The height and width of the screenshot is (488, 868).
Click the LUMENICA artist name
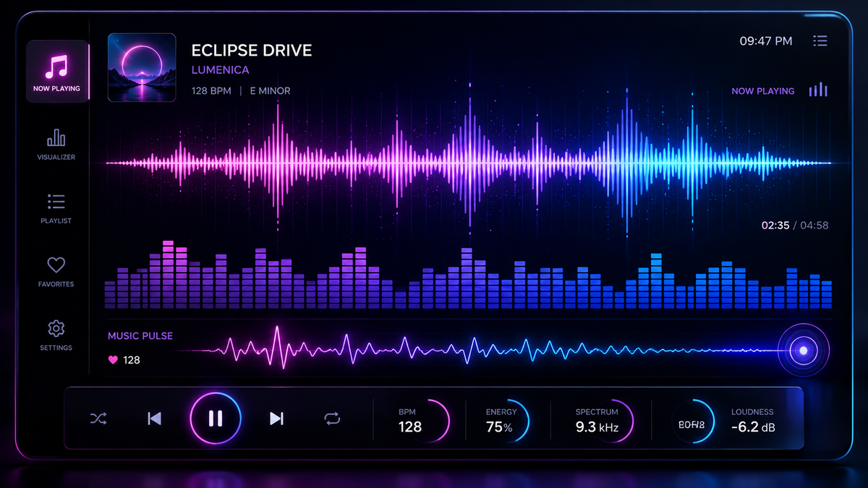221,70
